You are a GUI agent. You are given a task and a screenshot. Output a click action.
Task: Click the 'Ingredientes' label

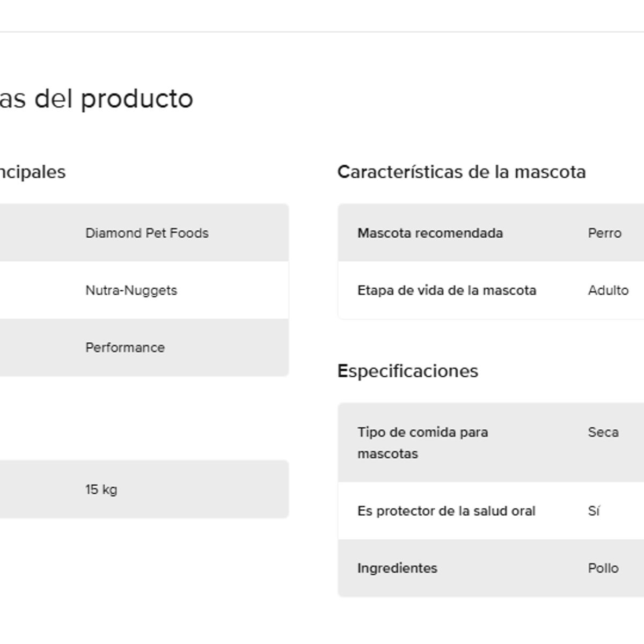[x=397, y=568]
